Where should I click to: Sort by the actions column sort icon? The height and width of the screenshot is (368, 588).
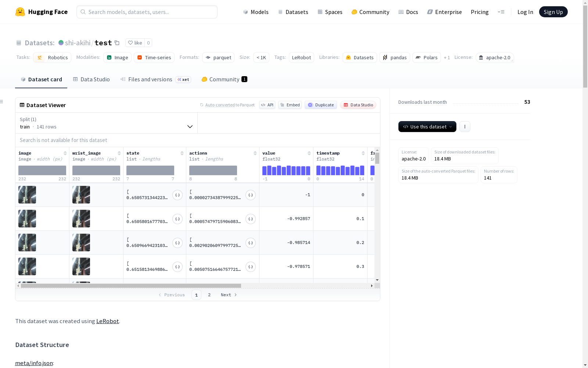coord(255,153)
